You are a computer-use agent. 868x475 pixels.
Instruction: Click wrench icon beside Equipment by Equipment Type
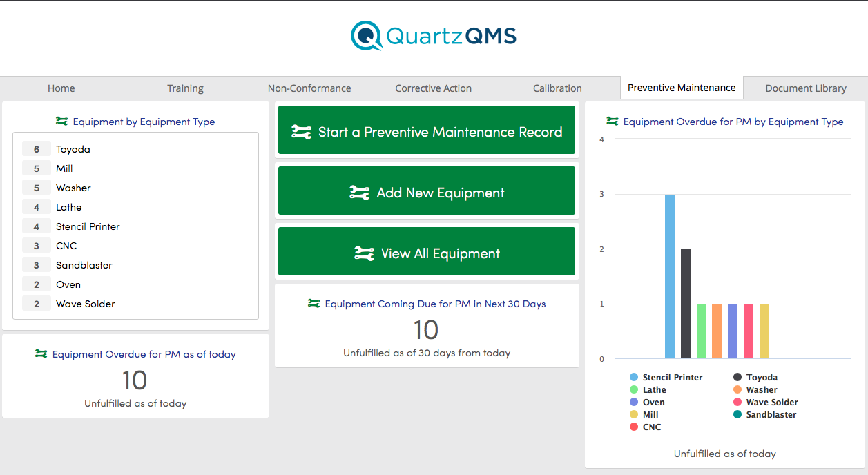62,122
